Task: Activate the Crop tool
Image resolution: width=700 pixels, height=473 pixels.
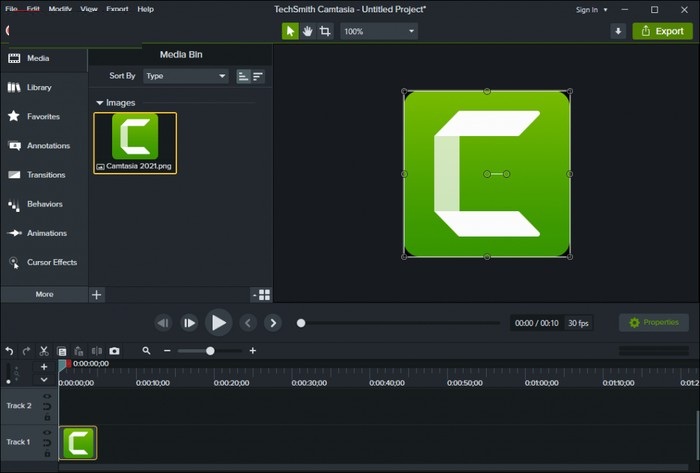Action: [x=325, y=31]
